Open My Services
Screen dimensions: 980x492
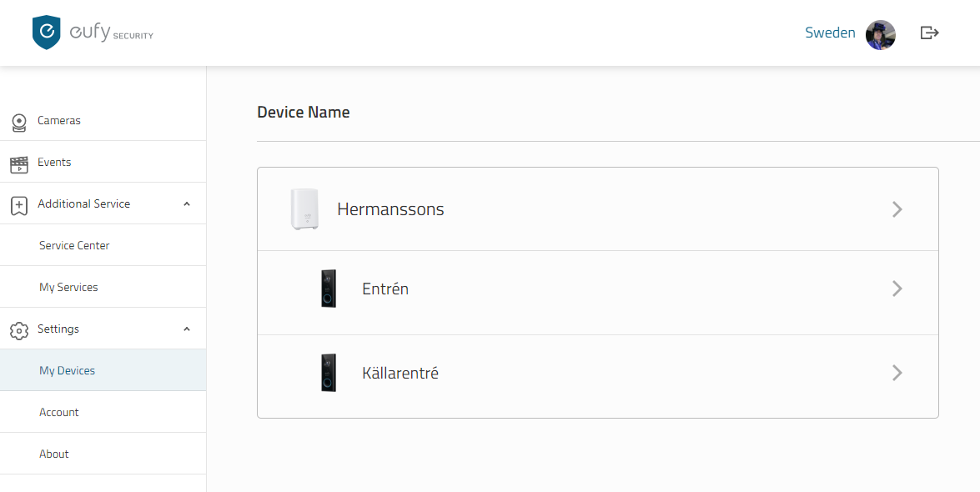[x=68, y=286]
